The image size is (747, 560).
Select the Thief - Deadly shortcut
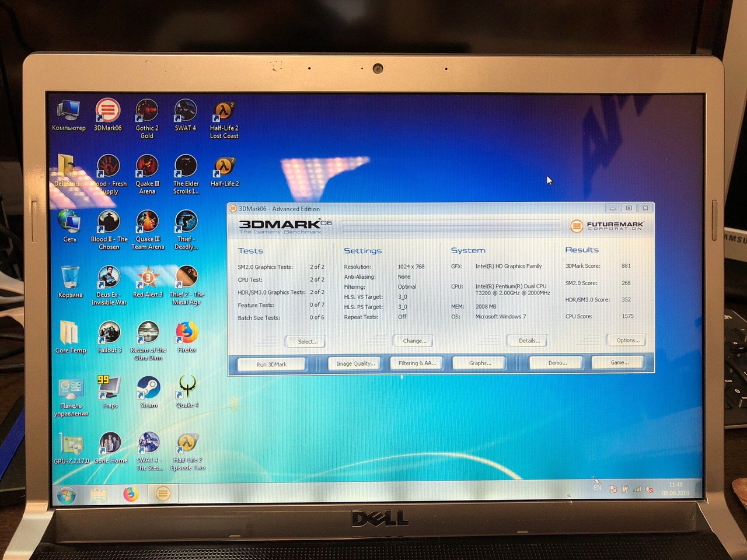[186, 230]
